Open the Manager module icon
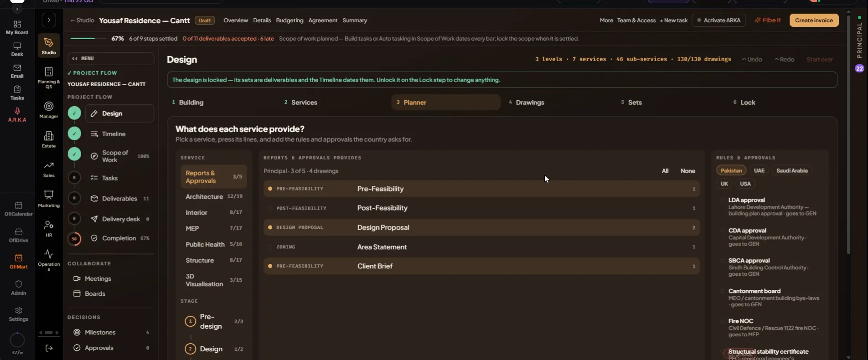 49,110
